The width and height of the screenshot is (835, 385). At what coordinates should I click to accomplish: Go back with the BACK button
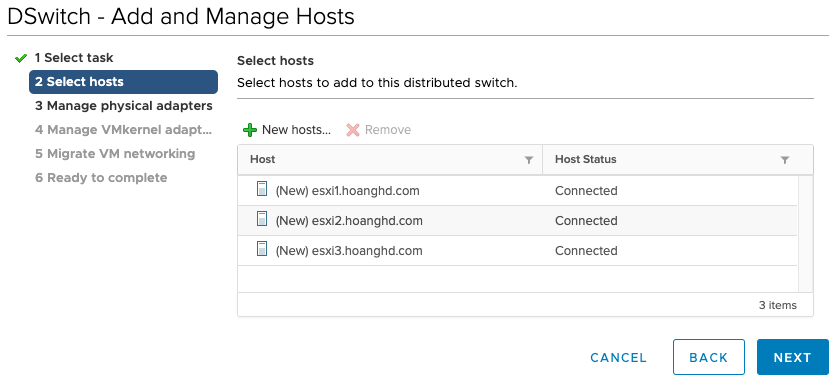tap(709, 357)
